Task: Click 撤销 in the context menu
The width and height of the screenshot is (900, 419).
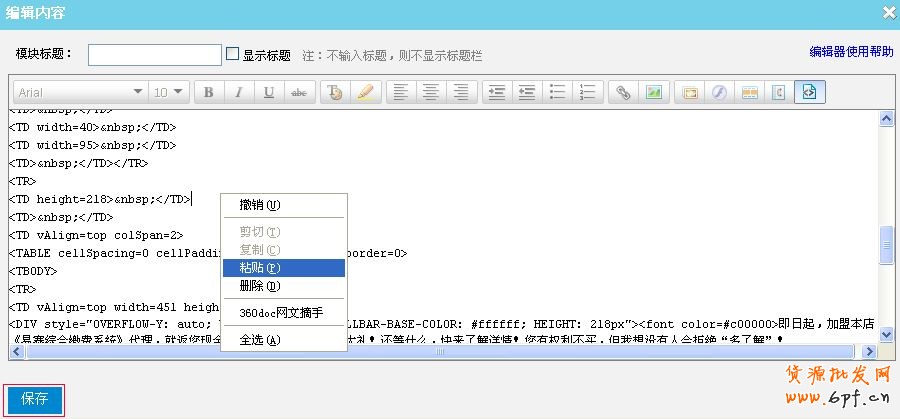Action: [x=259, y=205]
